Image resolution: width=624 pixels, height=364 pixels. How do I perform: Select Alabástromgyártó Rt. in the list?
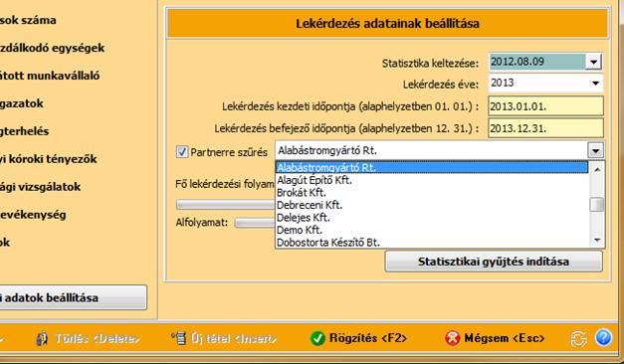coord(431,167)
